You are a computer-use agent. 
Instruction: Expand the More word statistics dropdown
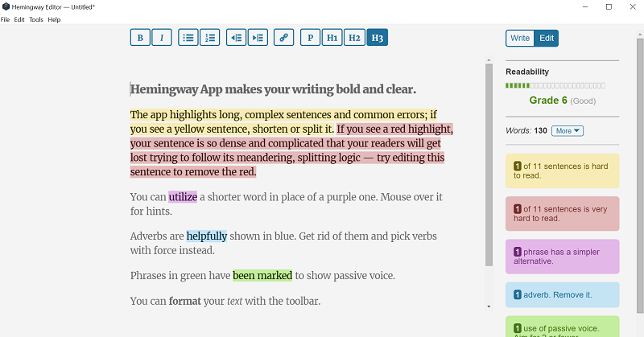coord(567,130)
